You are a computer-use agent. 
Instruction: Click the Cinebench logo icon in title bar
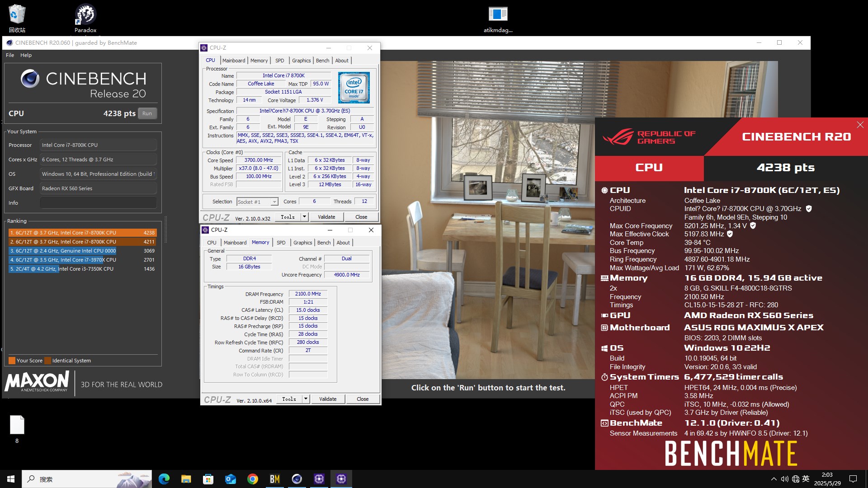click(9, 43)
